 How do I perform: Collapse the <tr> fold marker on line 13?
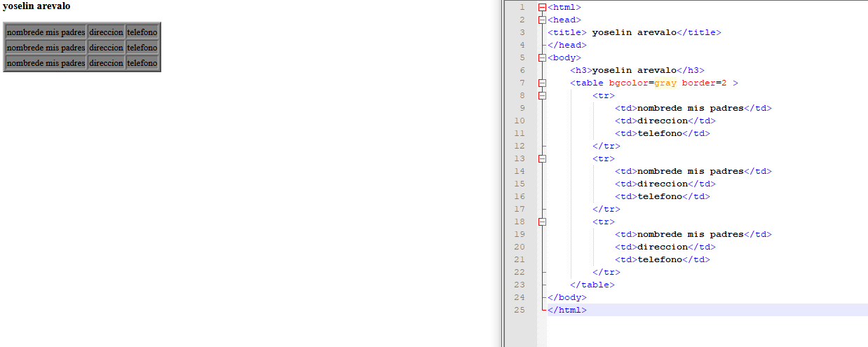(542, 158)
